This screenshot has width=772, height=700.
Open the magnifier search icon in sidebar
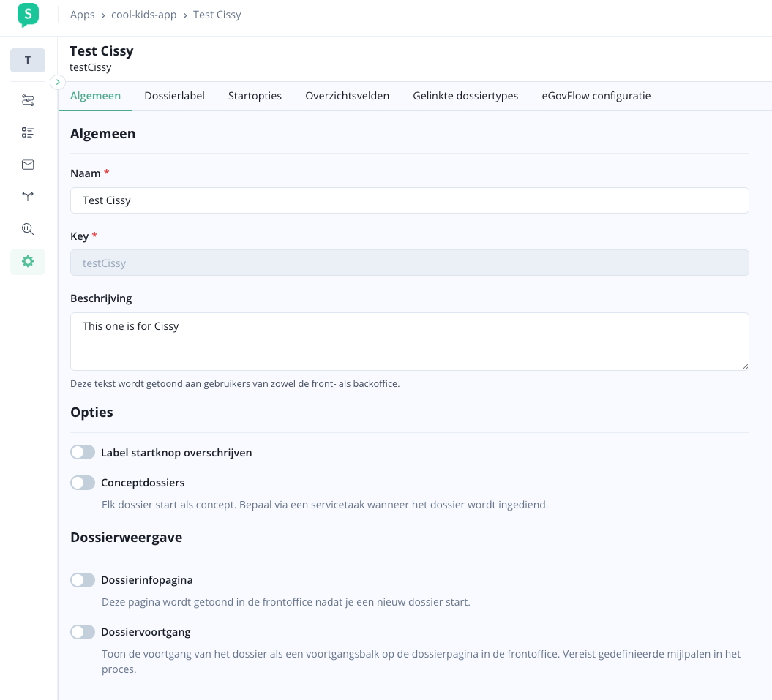[28, 229]
